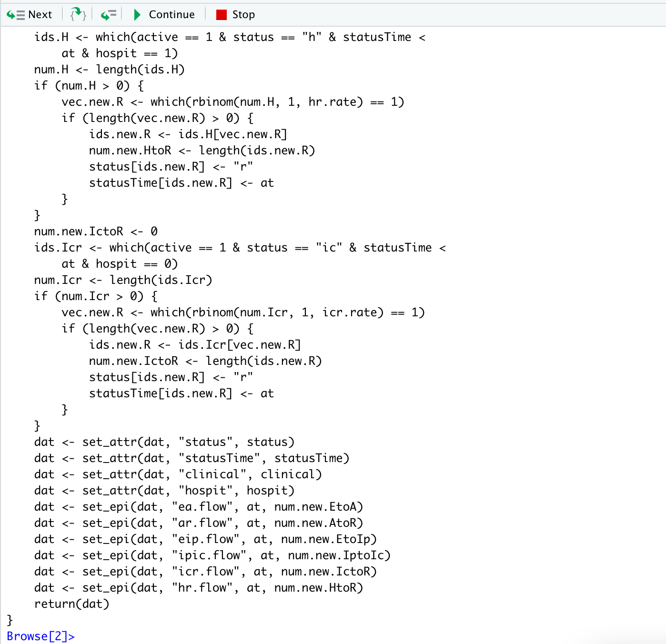This screenshot has width=666, height=644.
Task: Click the line 'num.H <- length(ids.H)'
Action: pyautogui.click(x=109, y=70)
